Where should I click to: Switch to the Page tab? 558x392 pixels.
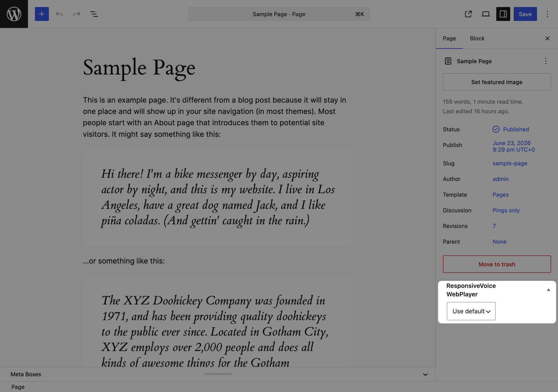[x=450, y=38]
